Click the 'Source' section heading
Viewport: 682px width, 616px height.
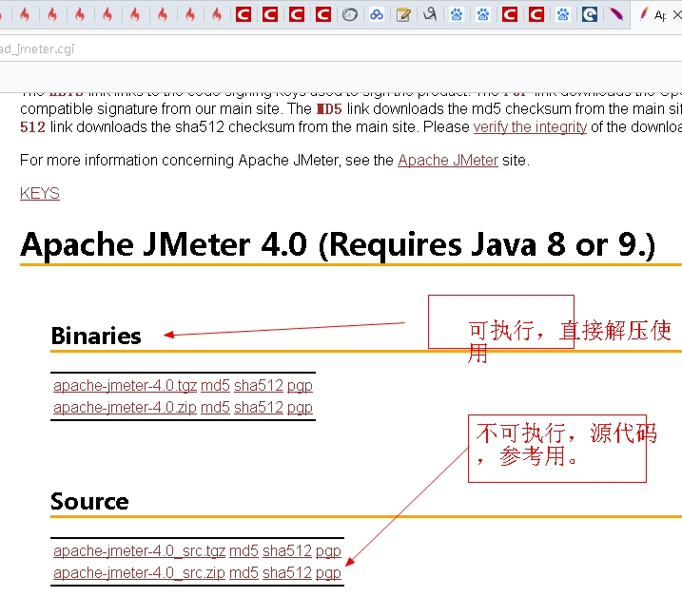(x=89, y=502)
